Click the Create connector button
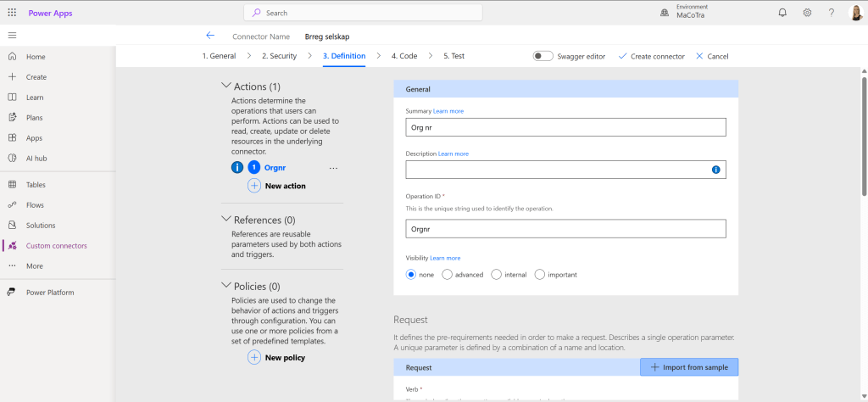 point(651,56)
